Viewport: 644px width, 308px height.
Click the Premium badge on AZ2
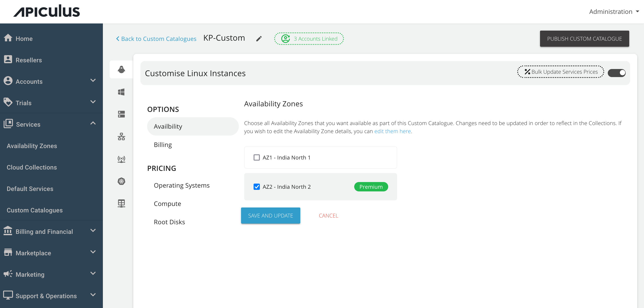click(371, 186)
